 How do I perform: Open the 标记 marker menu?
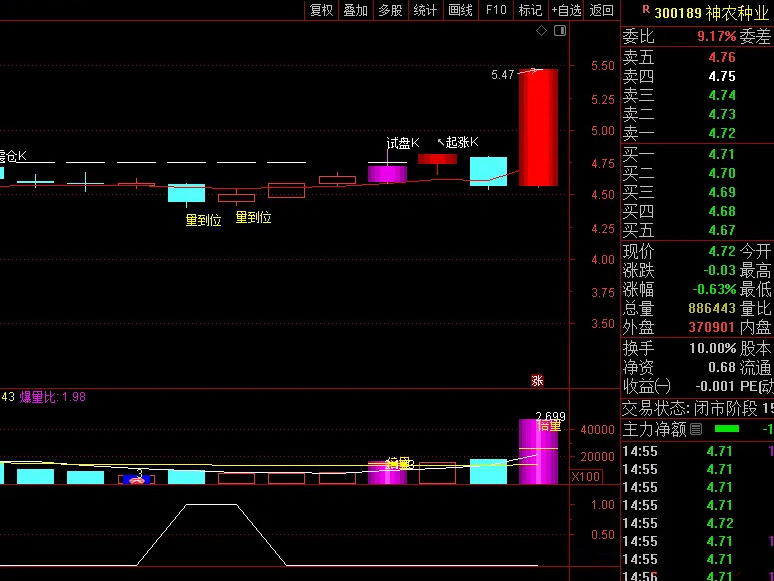530,10
